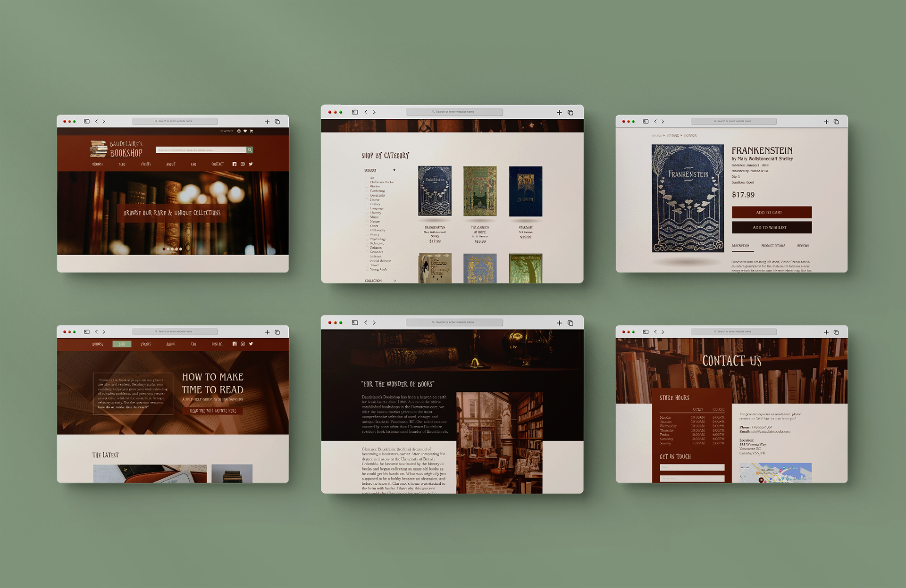Expand the Collection filter arrow
906x588 pixels.
click(x=395, y=281)
